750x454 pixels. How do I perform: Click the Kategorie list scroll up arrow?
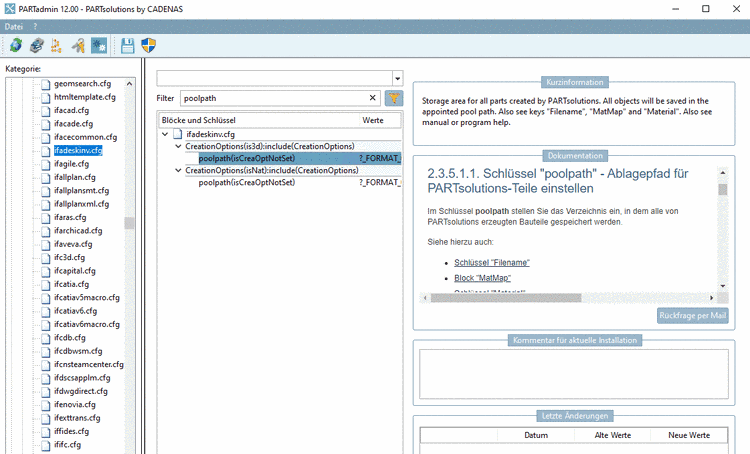[x=129, y=84]
